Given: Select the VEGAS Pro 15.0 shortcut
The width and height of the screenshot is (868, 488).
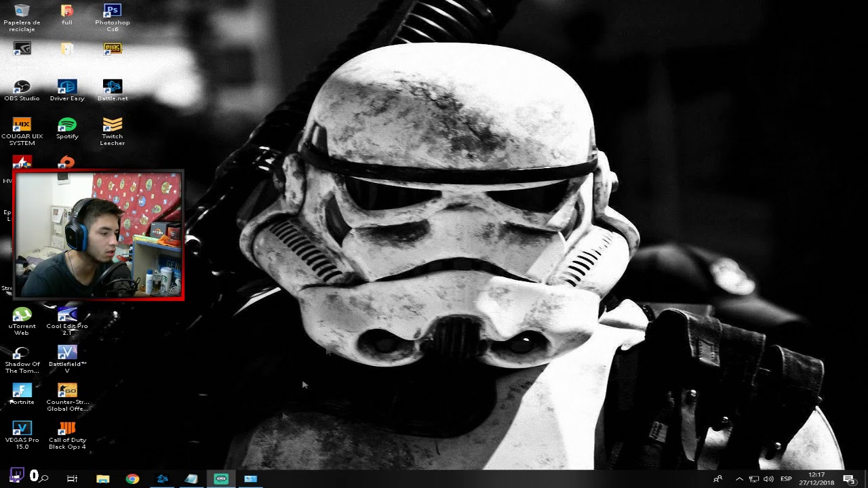Looking at the screenshot, I should tap(22, 435).
